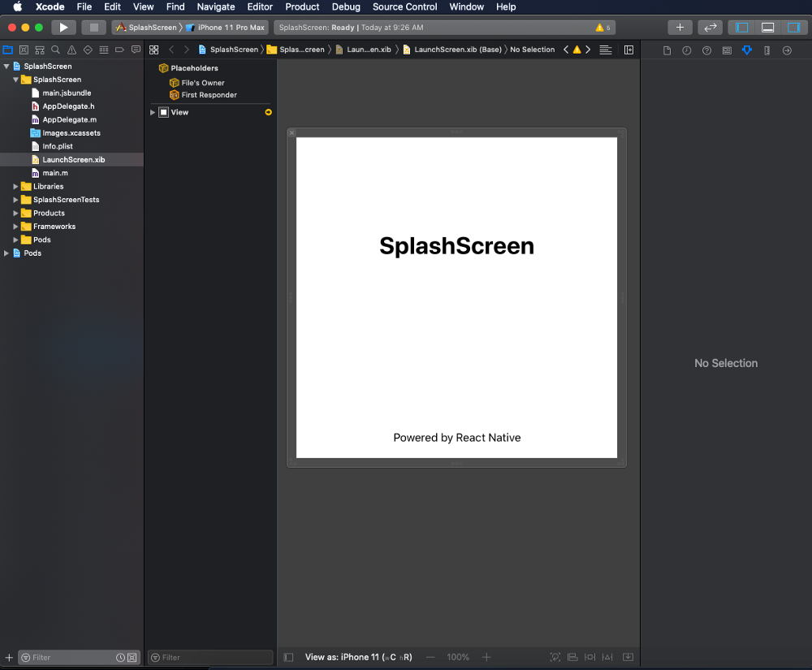Expand the View item in outline
Image resolution: width=812 pixels, height=670 pixels.
(x=153, y=112)
